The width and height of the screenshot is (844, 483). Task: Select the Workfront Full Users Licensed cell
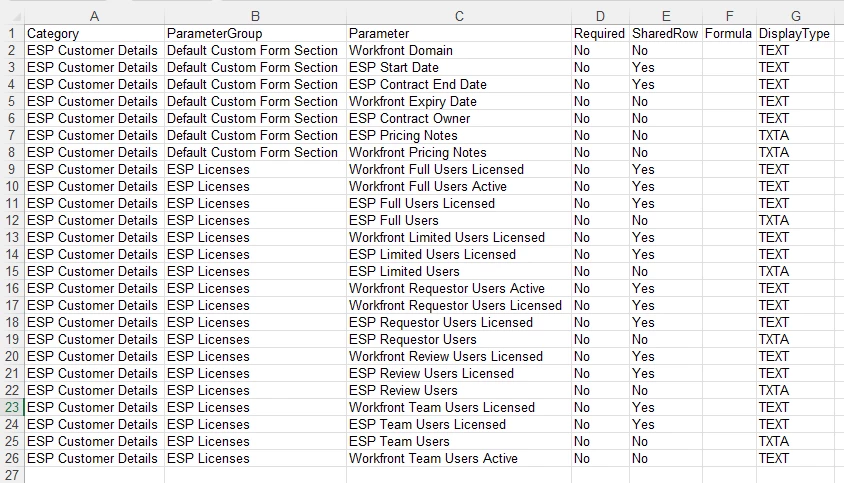(459, 169)
